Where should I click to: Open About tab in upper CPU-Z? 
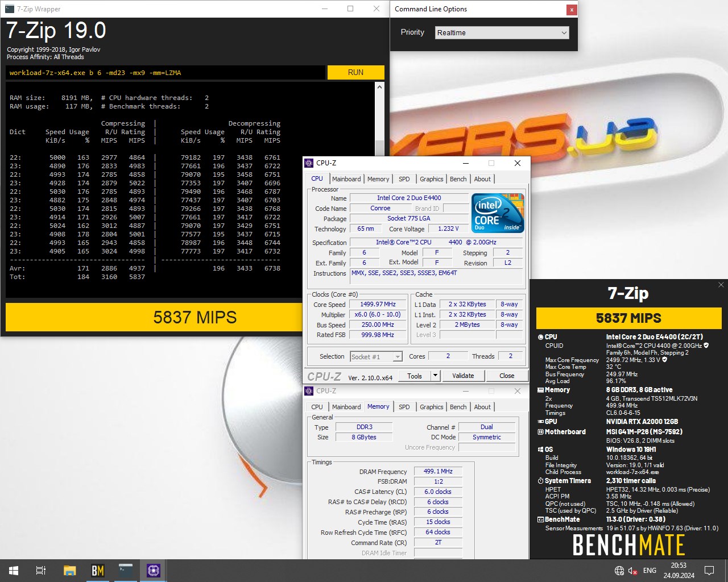pos(482,179)
